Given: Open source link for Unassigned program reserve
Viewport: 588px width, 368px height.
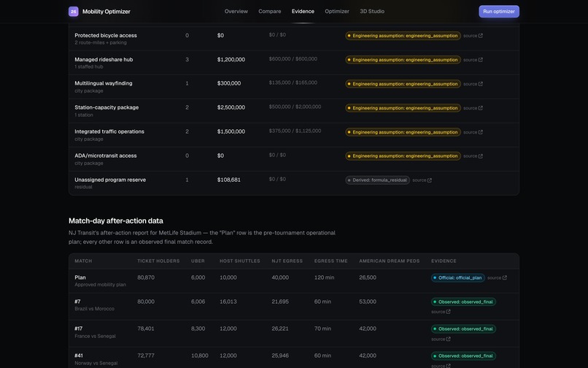Looking at the screenshot, I should coord(422,180).
